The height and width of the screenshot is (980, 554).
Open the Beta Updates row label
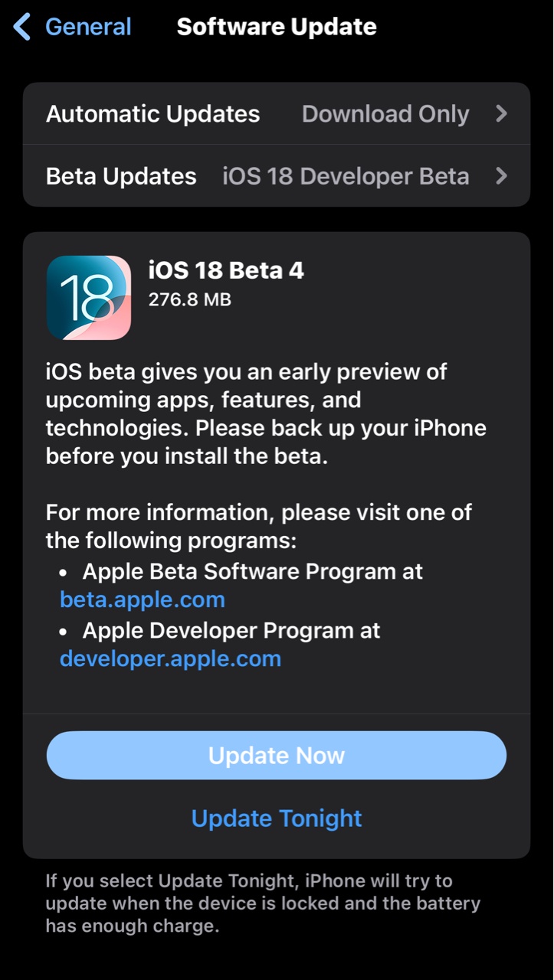pos(121,176)
